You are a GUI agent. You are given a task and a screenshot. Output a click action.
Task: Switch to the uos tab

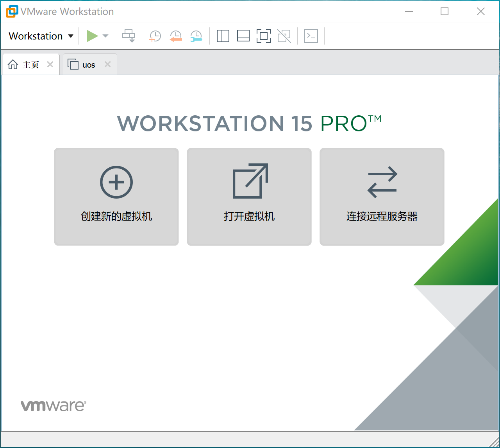click(89, 65)
